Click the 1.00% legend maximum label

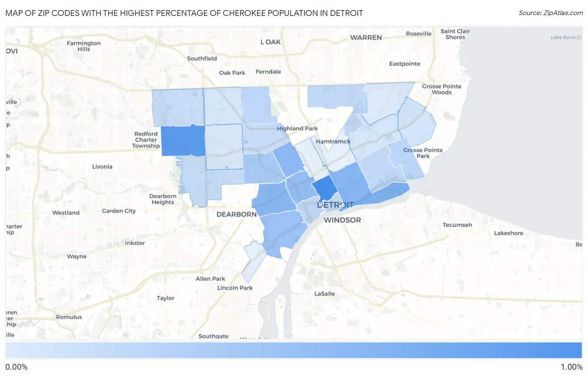571,367
